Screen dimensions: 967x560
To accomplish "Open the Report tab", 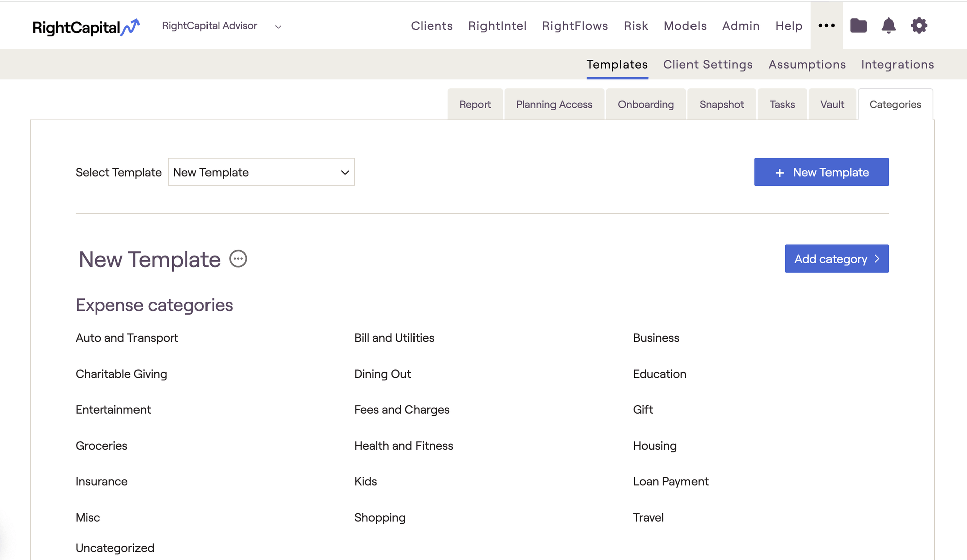I will coord(475,104).
